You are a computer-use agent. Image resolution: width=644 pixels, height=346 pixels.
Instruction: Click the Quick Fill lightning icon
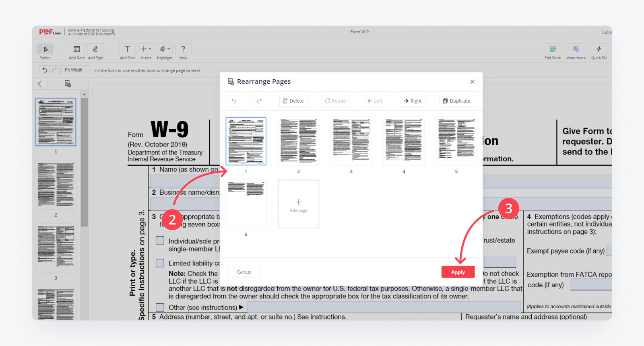coord(599,49)
